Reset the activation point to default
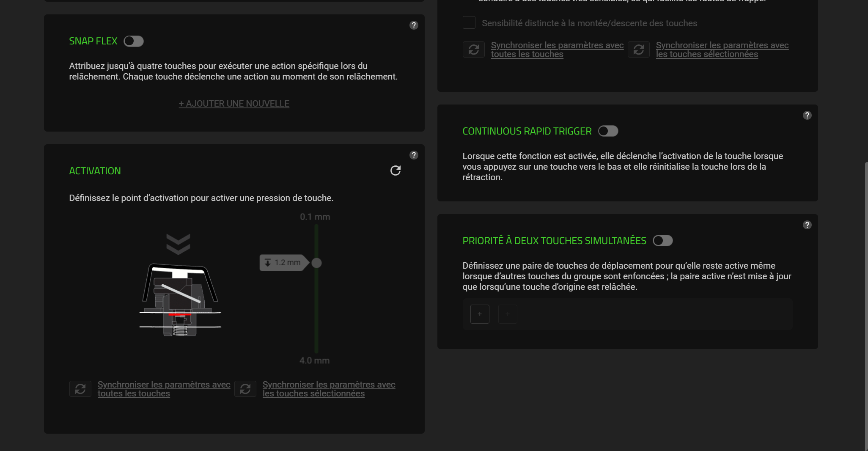Image resolution: width=868 pixels, height=451 pixels. [x=396, y=170]
